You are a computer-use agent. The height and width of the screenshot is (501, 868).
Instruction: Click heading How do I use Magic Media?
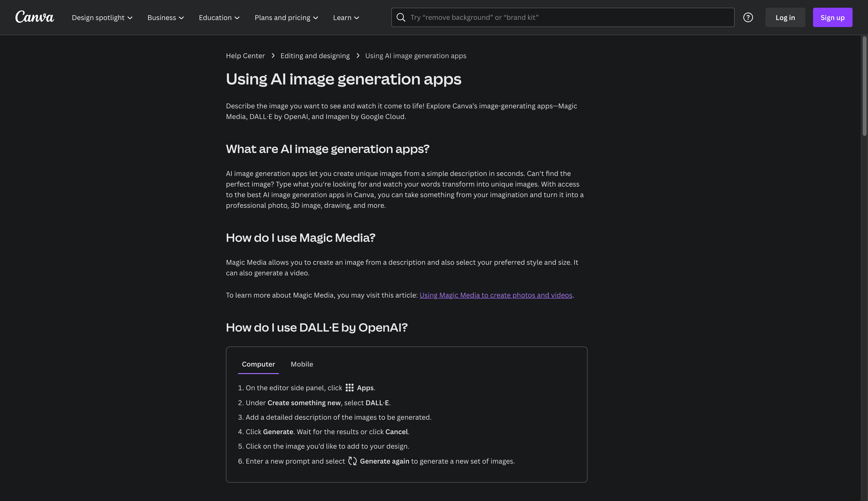[x=300, y=238]
